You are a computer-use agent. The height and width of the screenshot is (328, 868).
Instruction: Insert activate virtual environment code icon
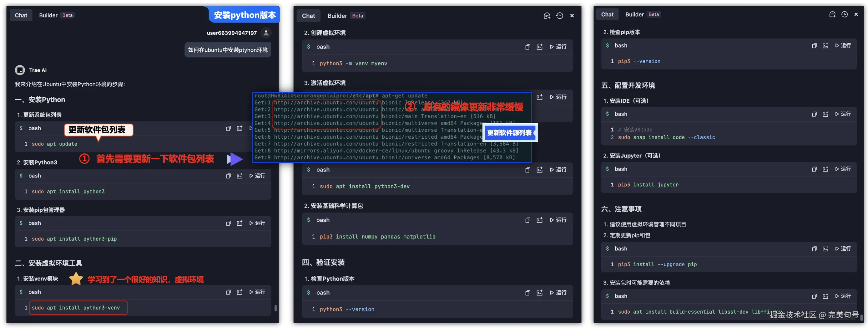(539, 98)
